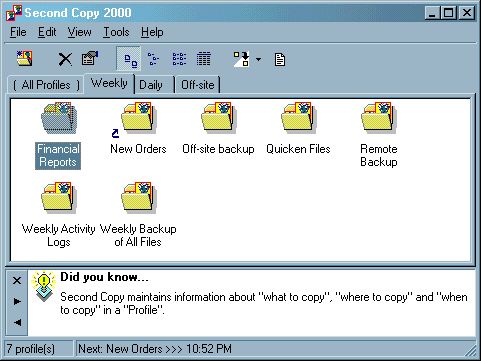This screenshot has height=361, width=481.
Task: Click the 'Quicken Files' profile label
Action: point(298,149)
